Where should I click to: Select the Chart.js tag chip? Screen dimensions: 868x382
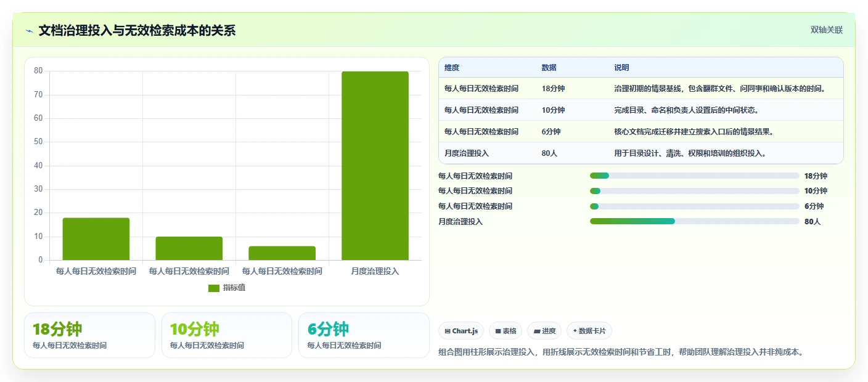point(461,331)
